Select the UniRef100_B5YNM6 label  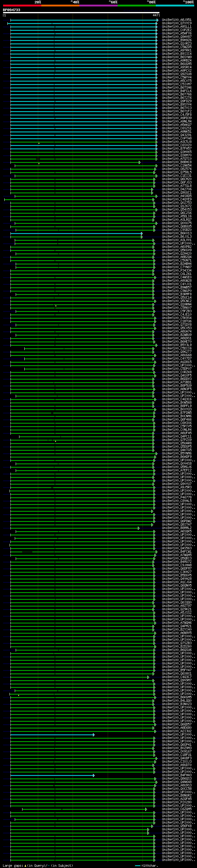pos(177,454)
